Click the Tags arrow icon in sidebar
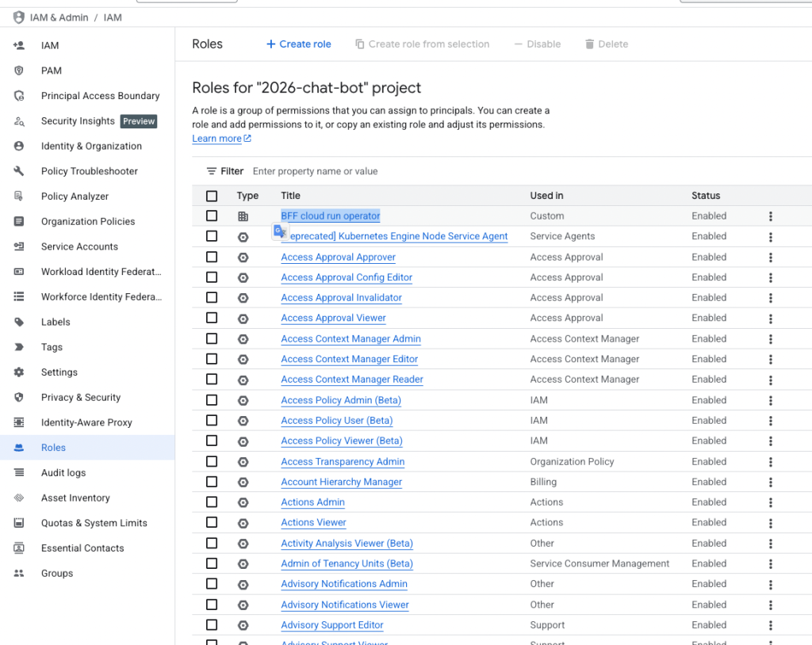This screenshot has width=812, height=645. click(x=19, y=347)
